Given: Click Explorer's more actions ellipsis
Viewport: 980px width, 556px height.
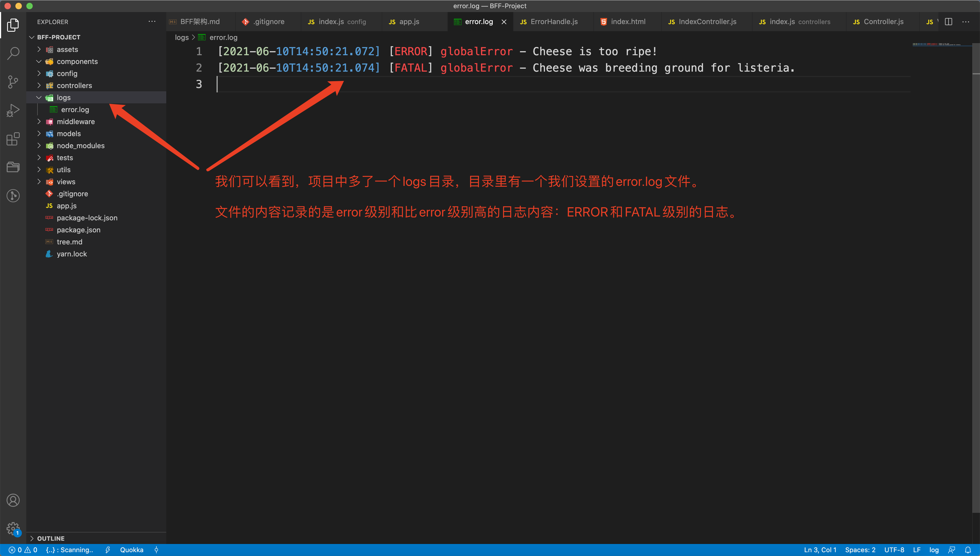Looking at the screenshot, I should tap(152, 22).
